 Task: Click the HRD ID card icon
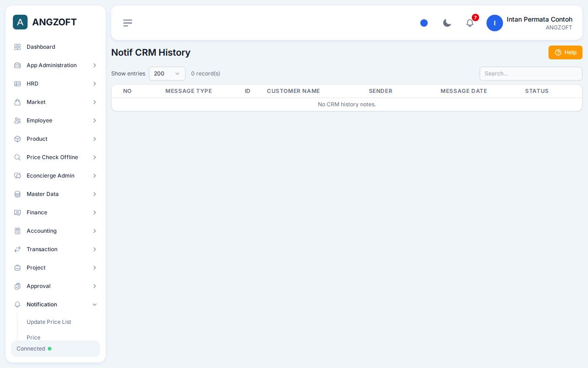pyautogui.click(x=17, y=84)
